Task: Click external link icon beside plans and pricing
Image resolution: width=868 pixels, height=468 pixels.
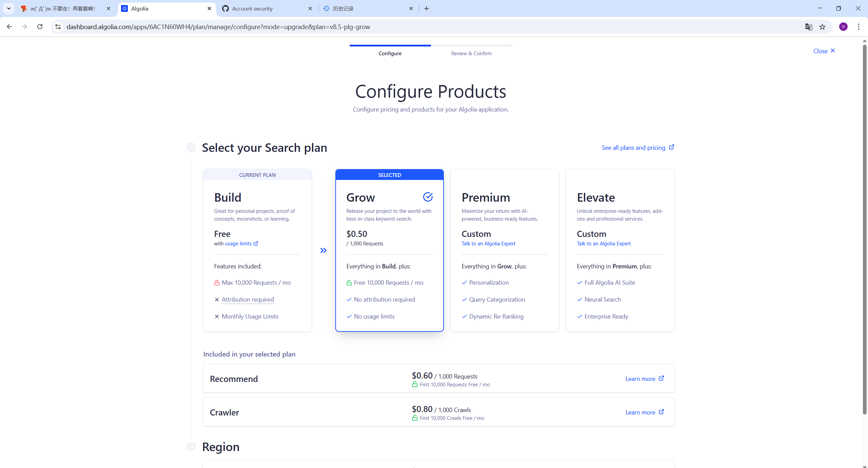Action: tap(671, 147)
